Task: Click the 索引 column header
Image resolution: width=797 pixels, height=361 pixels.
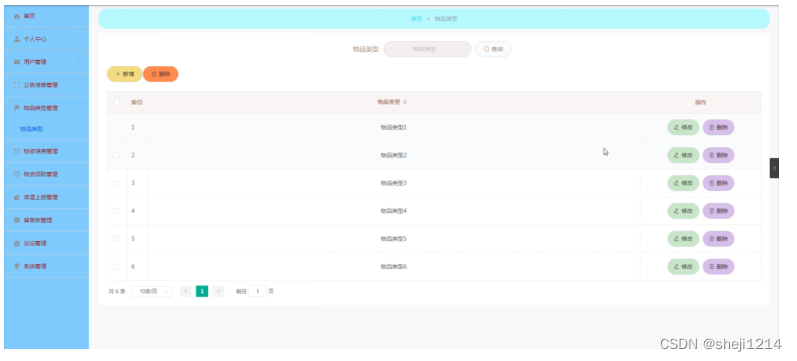Action: (137, 102)
